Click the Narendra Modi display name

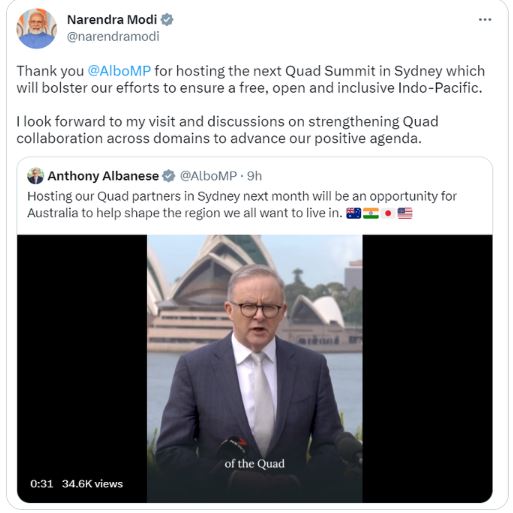pos(112,20)
